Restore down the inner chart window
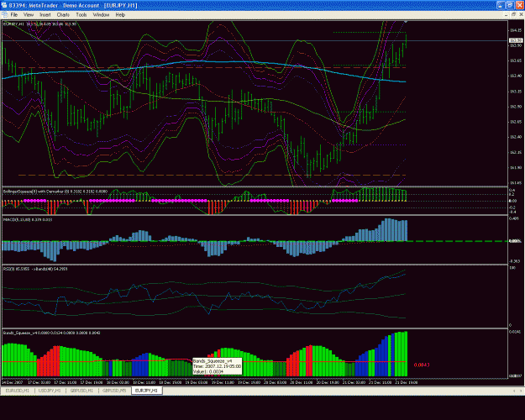Viewport: 525px width, 420px height. coord(513,15)
